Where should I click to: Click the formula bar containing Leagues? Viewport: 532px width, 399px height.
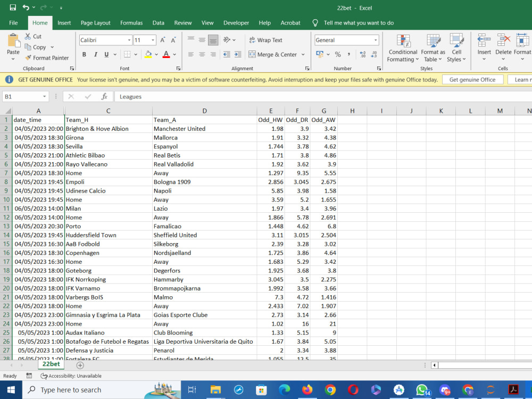click(322, 97)
